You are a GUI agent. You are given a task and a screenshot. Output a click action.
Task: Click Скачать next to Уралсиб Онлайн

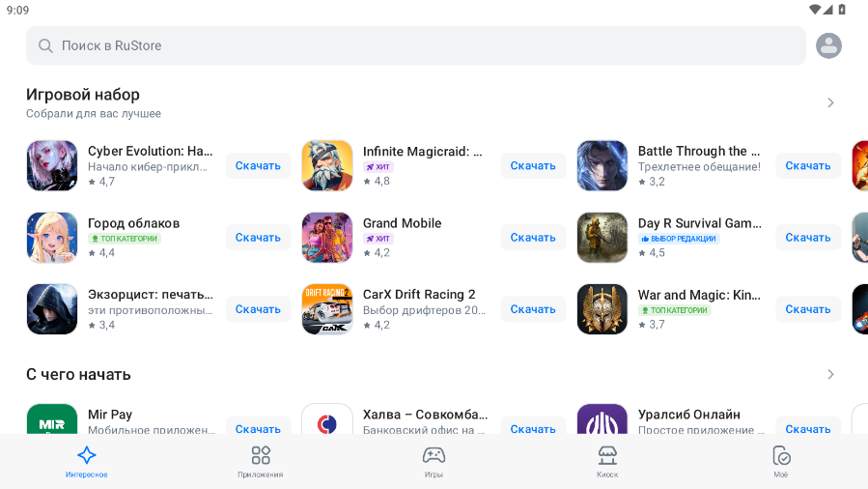[x=808, y=429]
